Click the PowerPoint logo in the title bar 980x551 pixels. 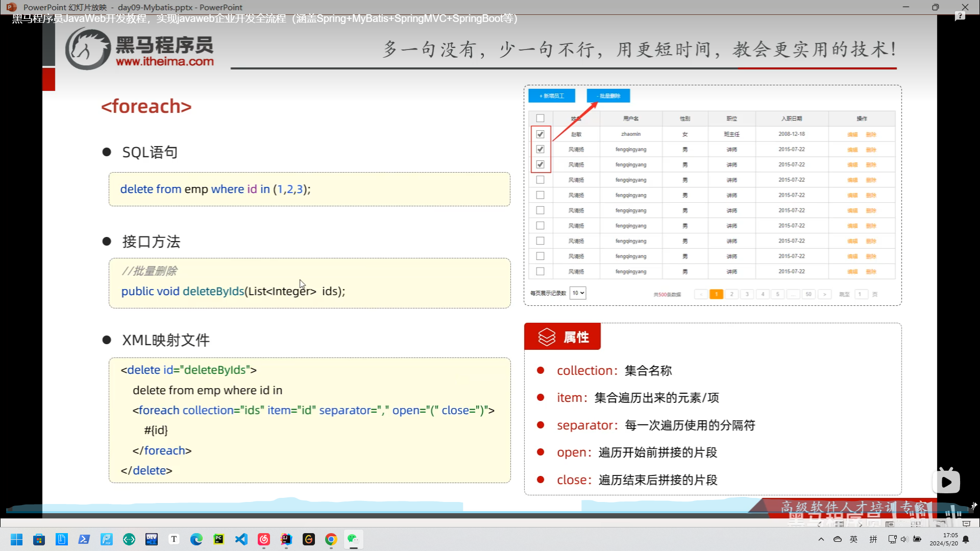11,7
